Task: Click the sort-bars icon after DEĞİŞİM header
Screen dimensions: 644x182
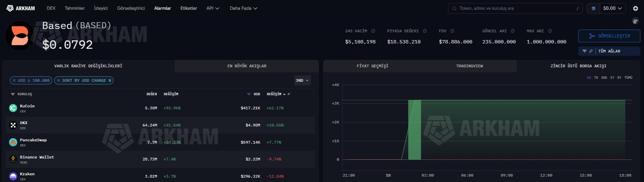Action: (289, 94)
